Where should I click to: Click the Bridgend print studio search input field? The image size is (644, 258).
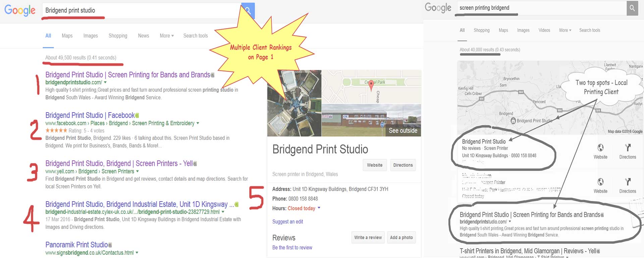tap(142, 10)
